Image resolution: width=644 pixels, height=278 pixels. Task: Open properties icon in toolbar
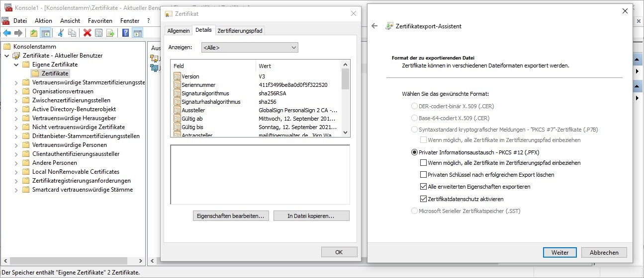(99, 33)
